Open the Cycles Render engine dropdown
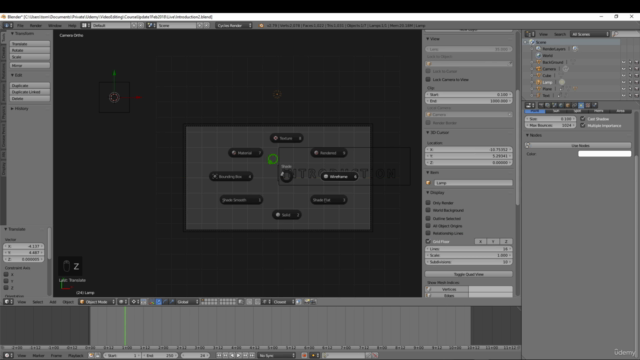 (234, 25)
